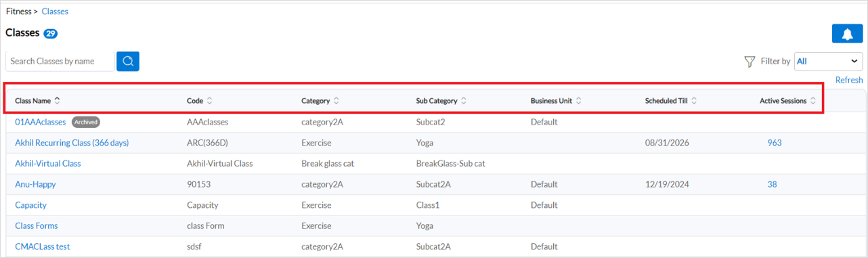Open the Anu-Happy class

[35, 184]
